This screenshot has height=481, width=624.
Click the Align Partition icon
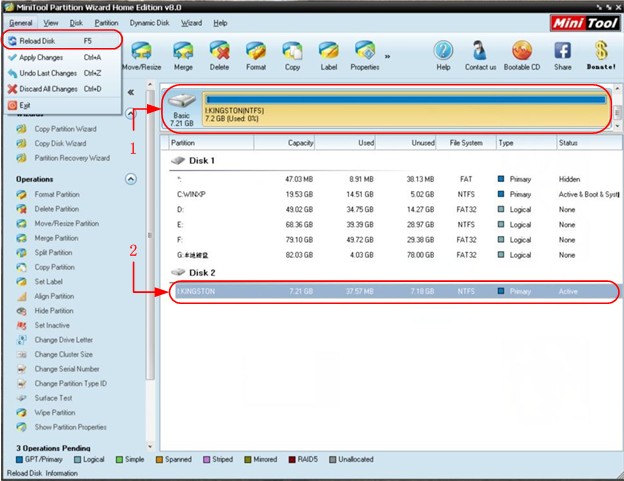(21, 296)
